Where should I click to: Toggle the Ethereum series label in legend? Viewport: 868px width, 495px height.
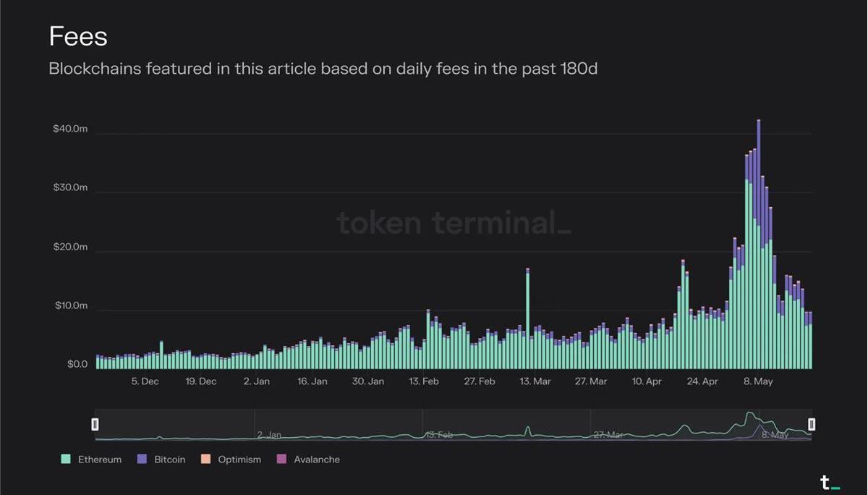[99, 460]
